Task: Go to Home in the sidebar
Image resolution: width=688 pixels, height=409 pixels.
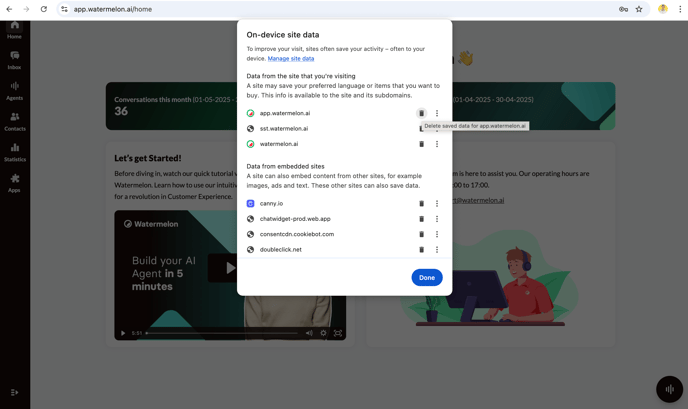Action: pos(14,30)
